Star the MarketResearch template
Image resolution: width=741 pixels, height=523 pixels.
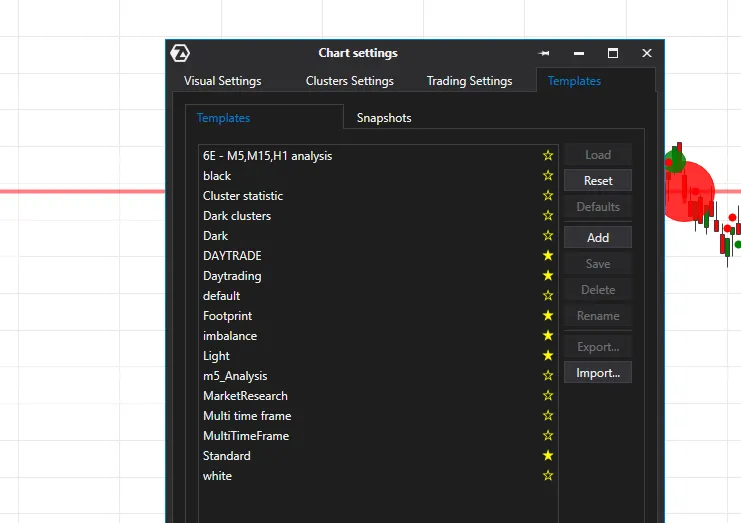[x=548, y=396]
